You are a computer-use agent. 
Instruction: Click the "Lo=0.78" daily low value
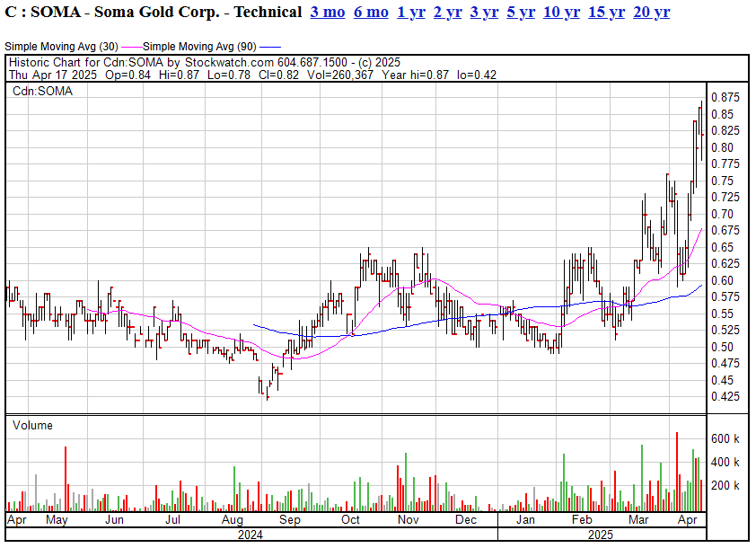(229, 75)
